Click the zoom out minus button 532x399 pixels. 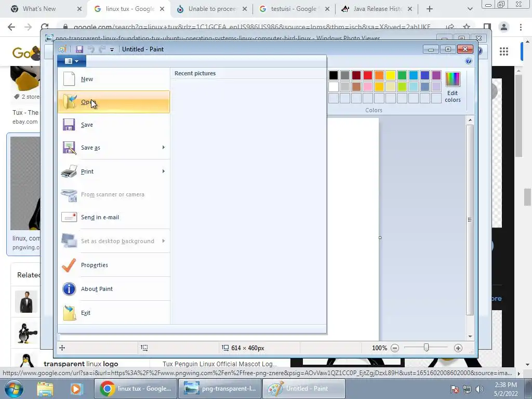coord(395,348)
